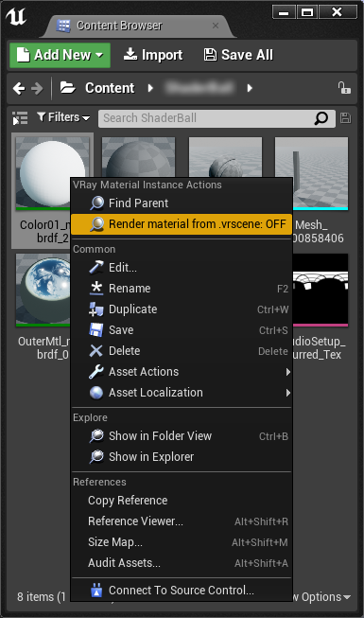This screenshot has height=618, width=364.
Task: Choose Show in Folder View
Action: pyautogui.click(x=182, y=436)
